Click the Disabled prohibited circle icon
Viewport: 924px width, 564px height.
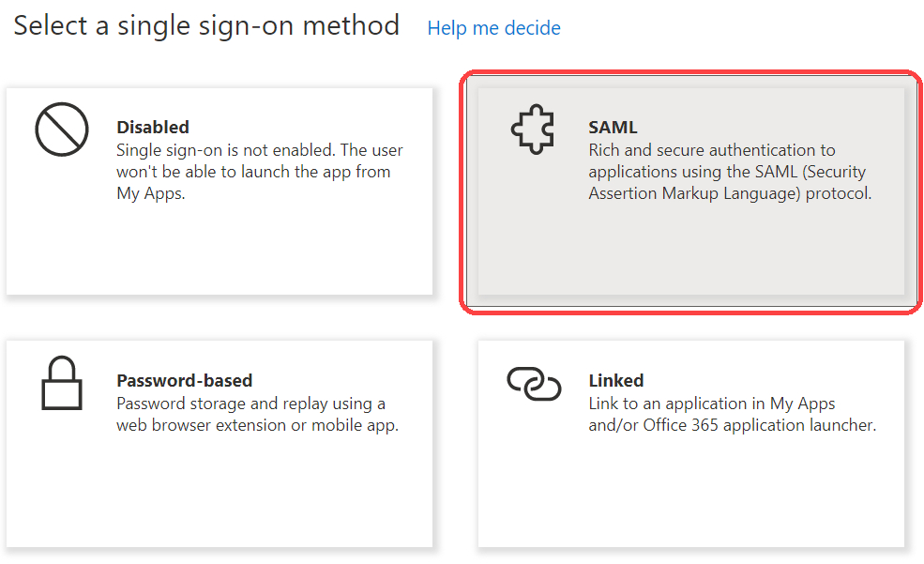(x=62, y=130)
